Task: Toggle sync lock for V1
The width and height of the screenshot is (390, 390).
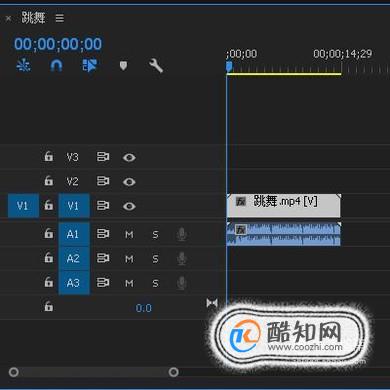Action: click(x=103, y=205)
